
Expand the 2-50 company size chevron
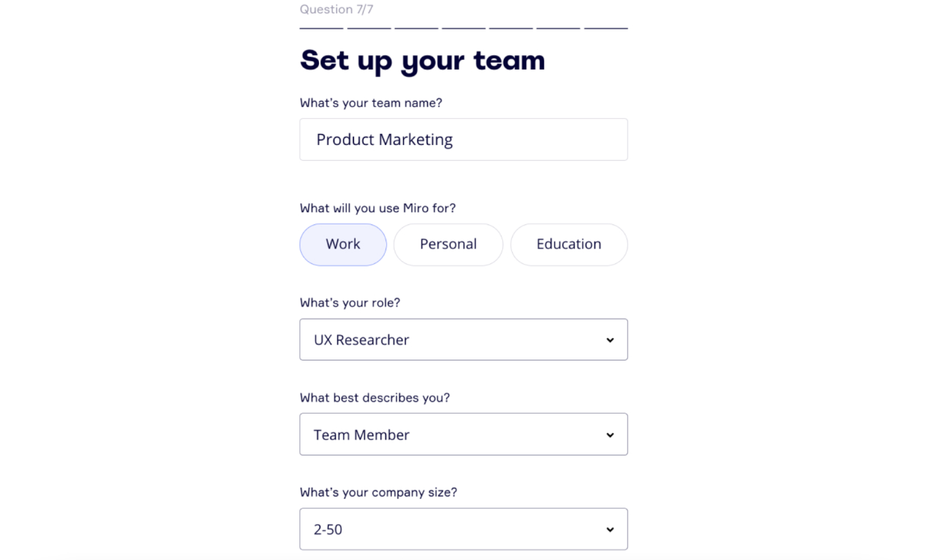(x=610, y=529)
